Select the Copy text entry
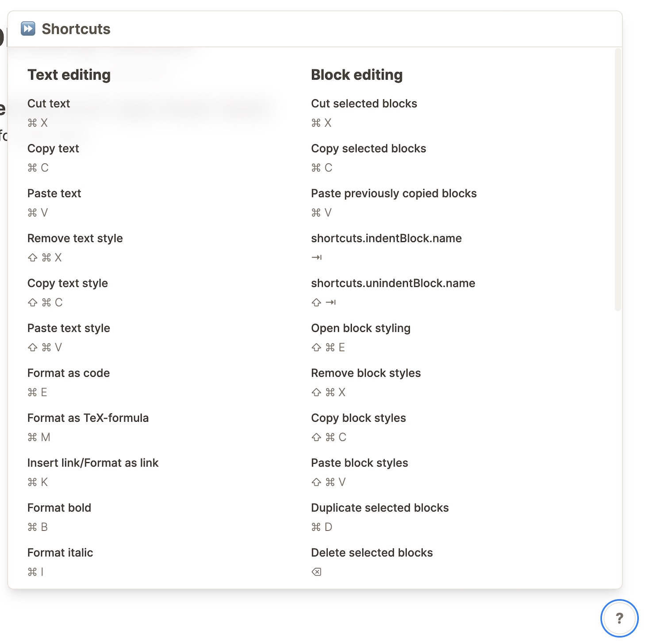The height and width of the screenshot is (644, 645). [53, 149]
